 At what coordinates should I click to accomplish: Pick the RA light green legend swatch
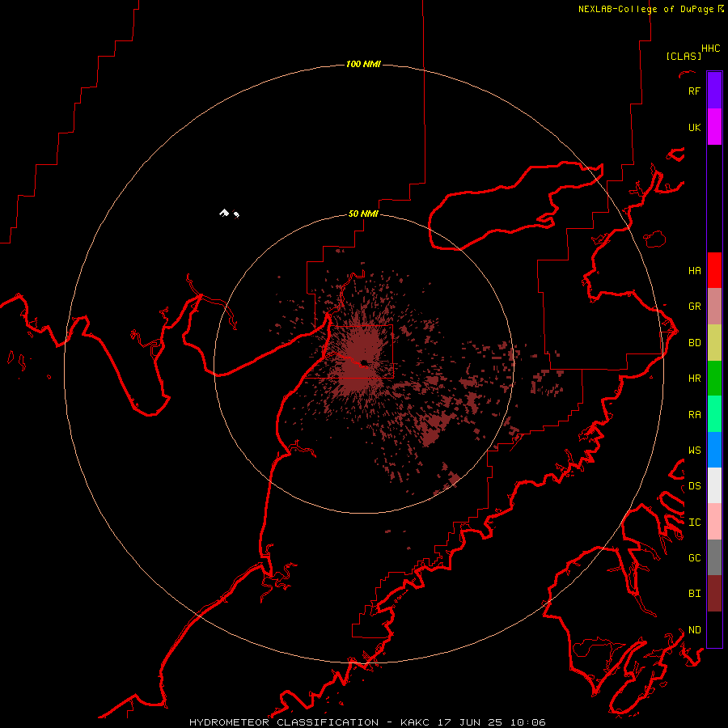pyautogui.click(x=714, y=414)
